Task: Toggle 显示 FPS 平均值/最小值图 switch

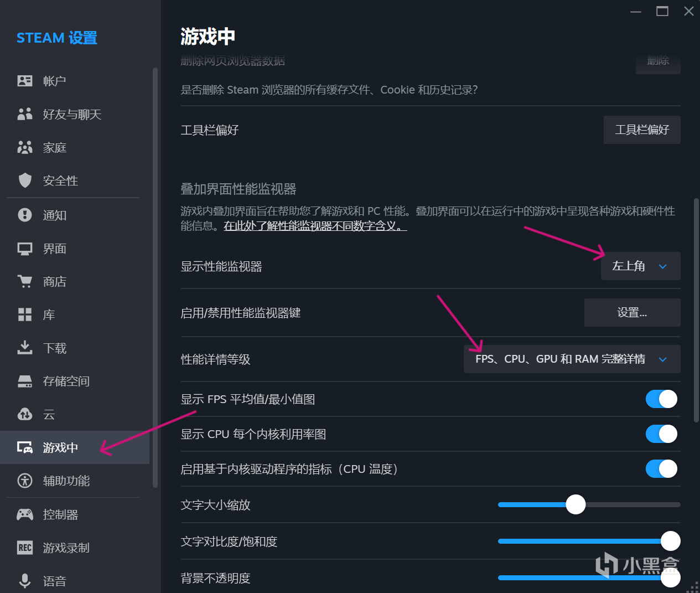Action: coord(661,399)
